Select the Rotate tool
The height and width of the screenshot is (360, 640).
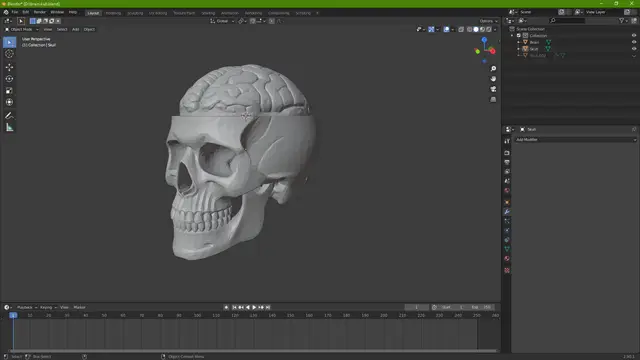coord(9,79)
